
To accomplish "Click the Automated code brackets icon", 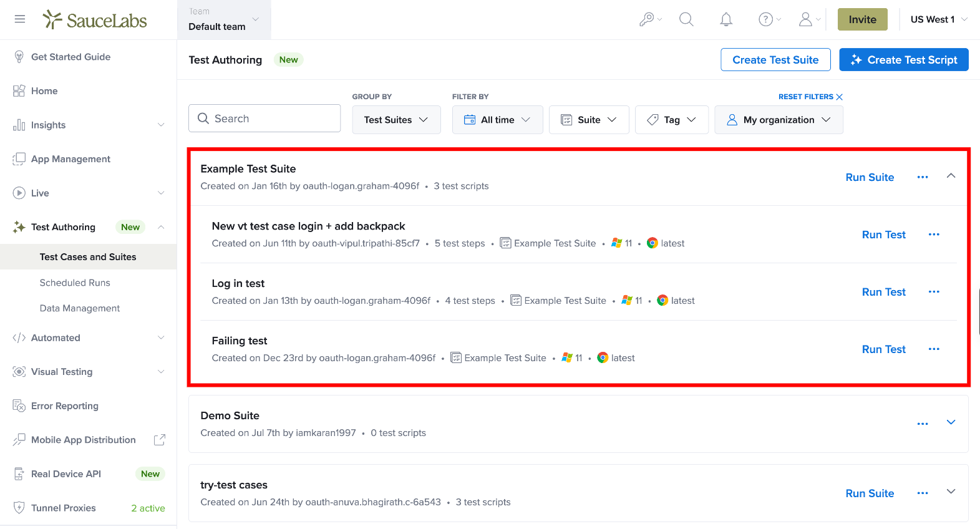I will point(19,338).
